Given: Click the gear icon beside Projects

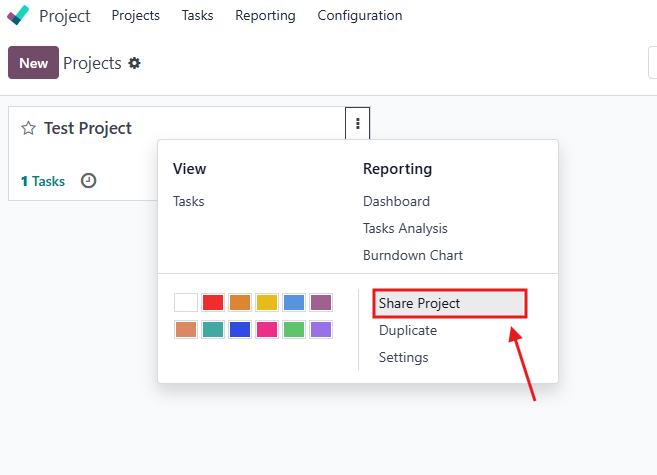Looking at the screenshot, I should click(135, 63).
